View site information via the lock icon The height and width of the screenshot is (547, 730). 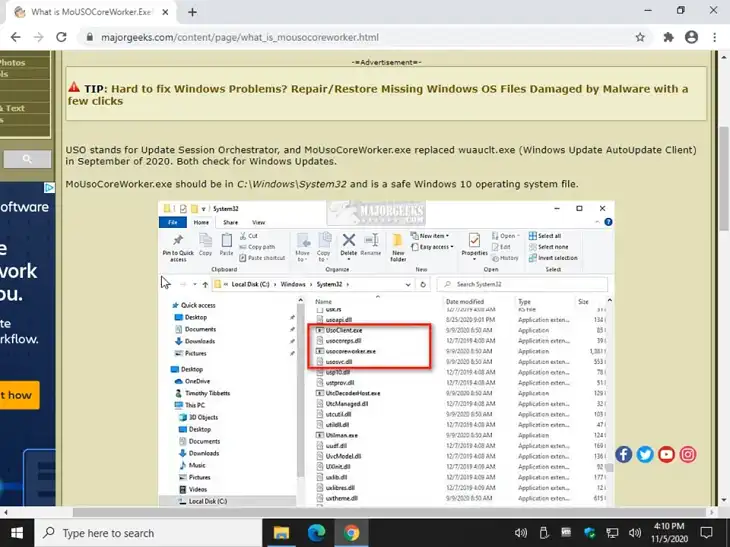[90, 37]
